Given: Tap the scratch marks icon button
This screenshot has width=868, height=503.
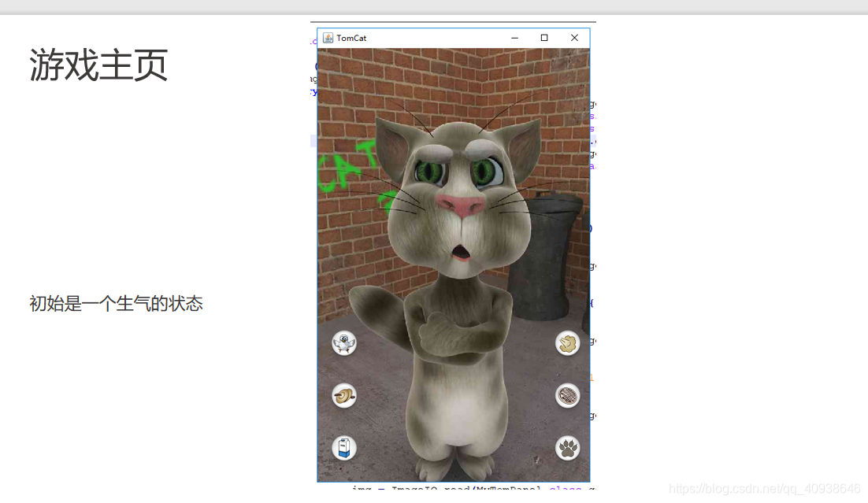Looking at the screenshot, I should [x=567, y=396].
